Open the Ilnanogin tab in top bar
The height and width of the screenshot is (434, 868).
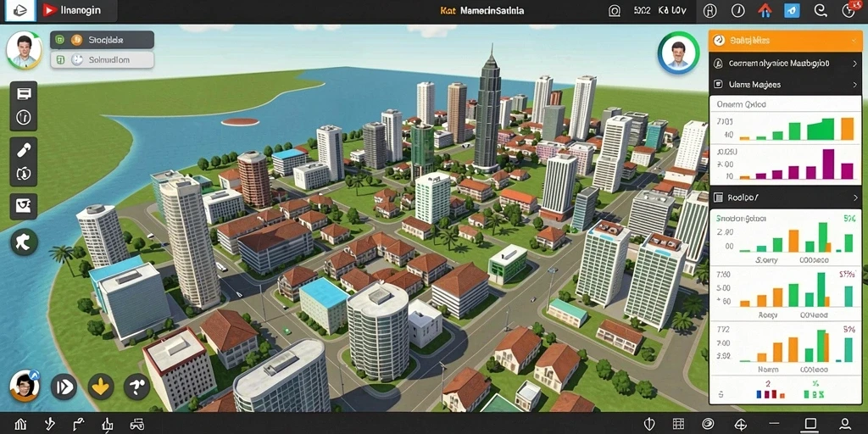pyautogui.click(x=75, y=10)
